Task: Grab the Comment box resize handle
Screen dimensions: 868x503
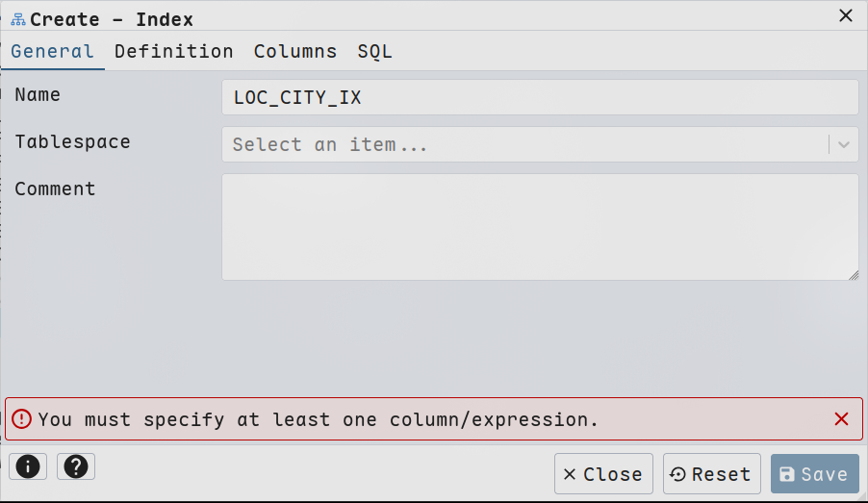Action: click(854, 275)
